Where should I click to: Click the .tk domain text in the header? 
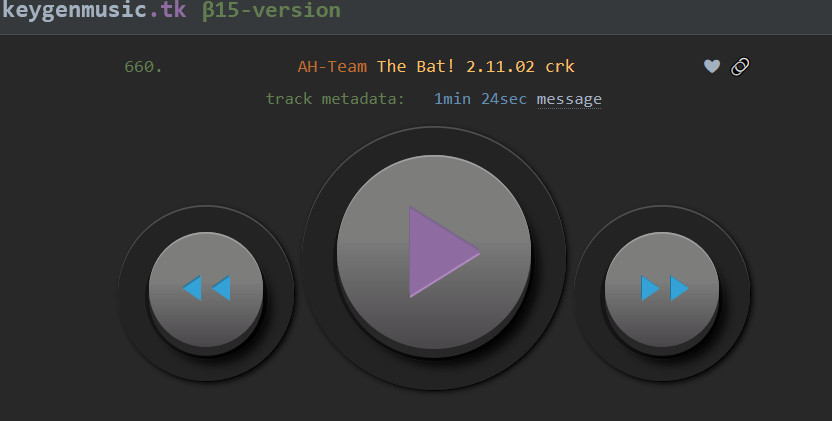point(168,10)
